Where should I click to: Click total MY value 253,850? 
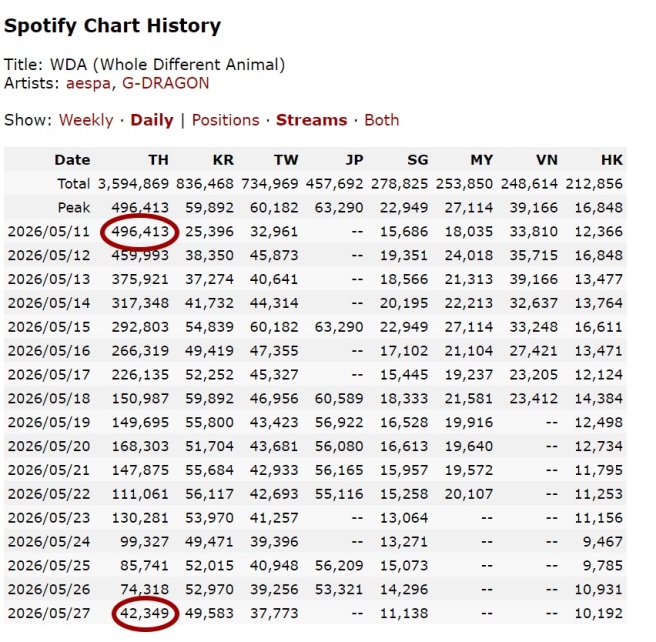point(464,184)
